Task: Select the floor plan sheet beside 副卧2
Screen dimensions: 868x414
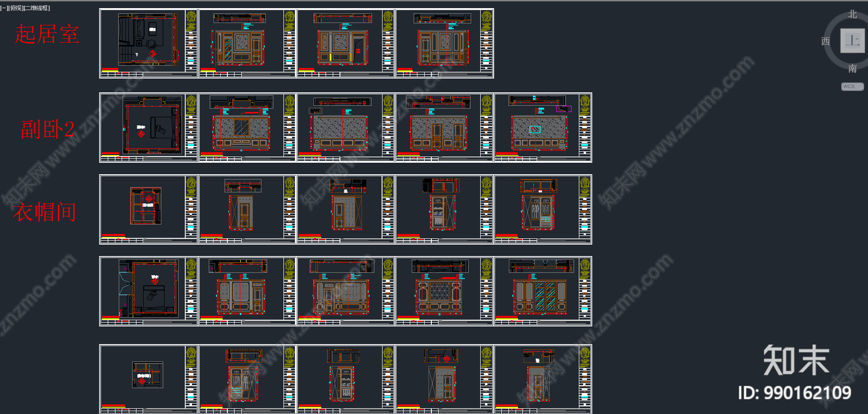Action: point(149,128)
